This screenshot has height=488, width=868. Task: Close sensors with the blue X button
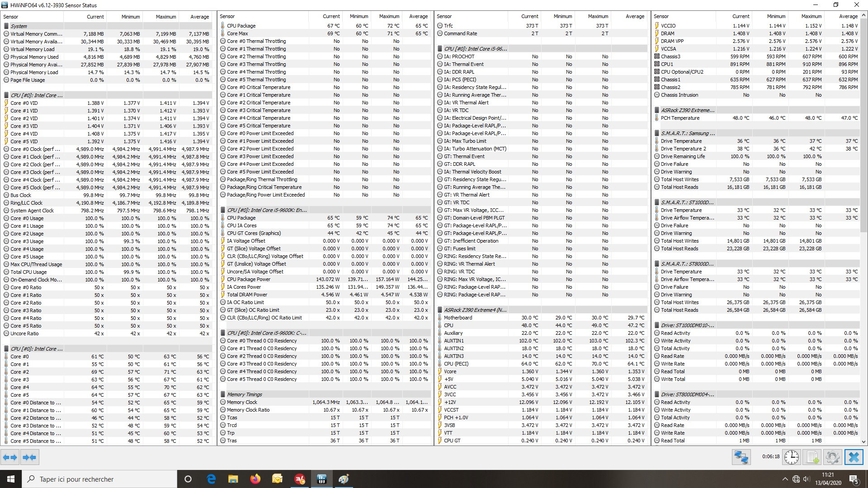tap(854, 457)
